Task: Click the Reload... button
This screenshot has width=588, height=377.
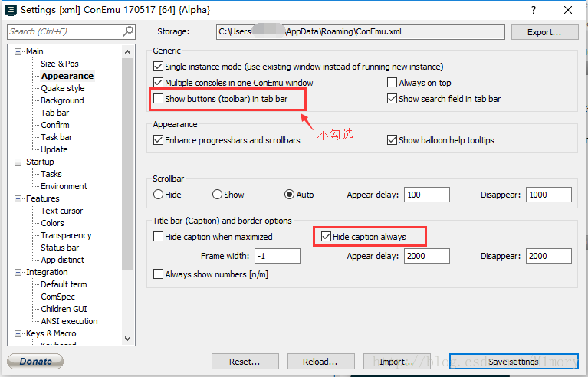Action: (x=320, y=362)
